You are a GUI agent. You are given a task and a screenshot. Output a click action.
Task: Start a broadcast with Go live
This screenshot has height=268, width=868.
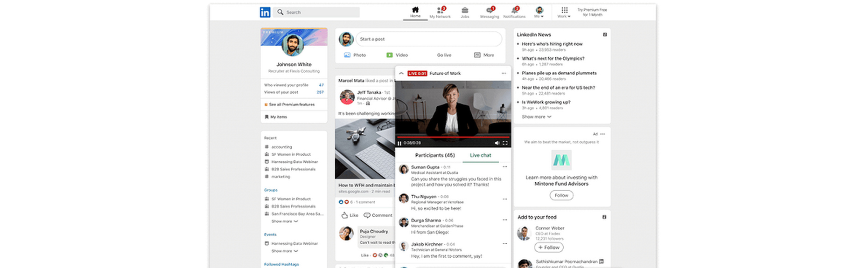(x=444, y=55)
